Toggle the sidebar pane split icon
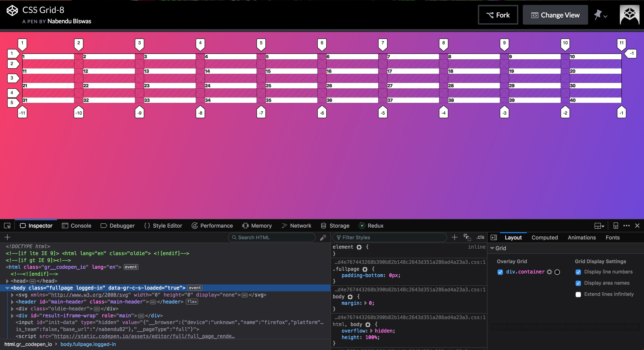644x350 pixels. pyautogui.click(x=494, y=237)
